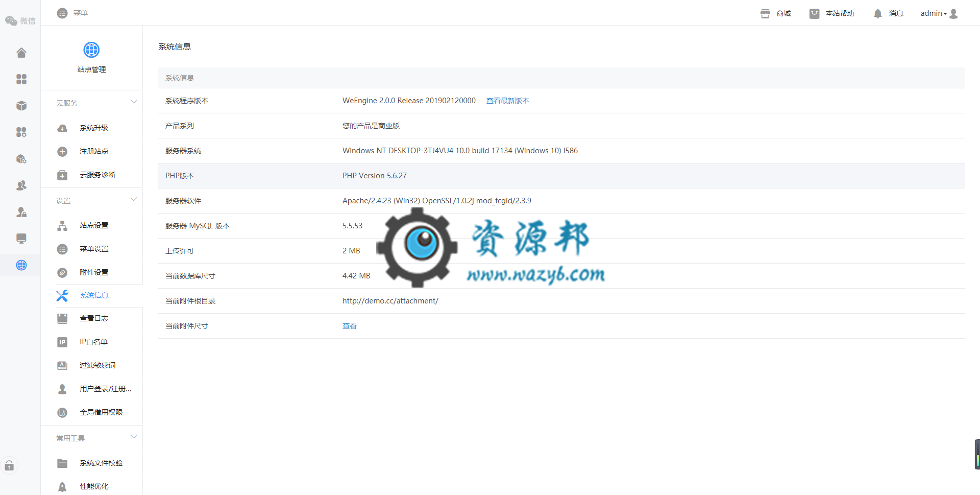980x495 pixels.
Task: Click the calendar icon beside 查看日志
Action: (62, 318)
